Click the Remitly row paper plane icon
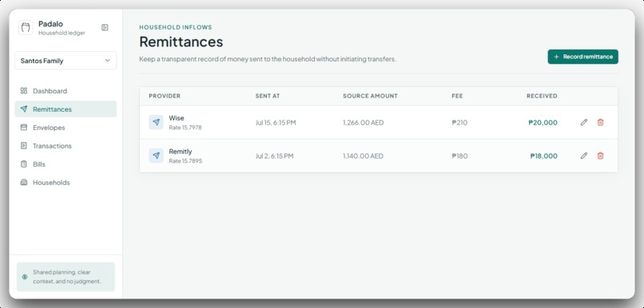Image resolution: width=644 pixels, height=308 pixels. (x=156, y=156)
